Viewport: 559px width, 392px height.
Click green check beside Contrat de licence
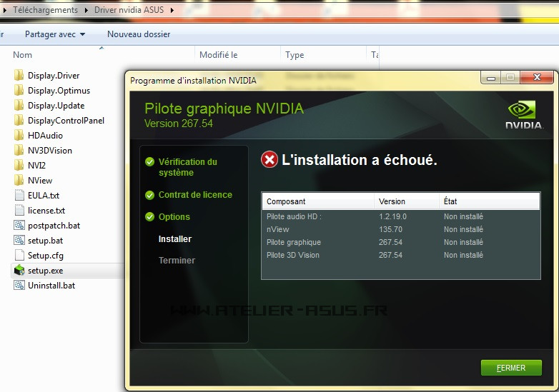[149, 195]
